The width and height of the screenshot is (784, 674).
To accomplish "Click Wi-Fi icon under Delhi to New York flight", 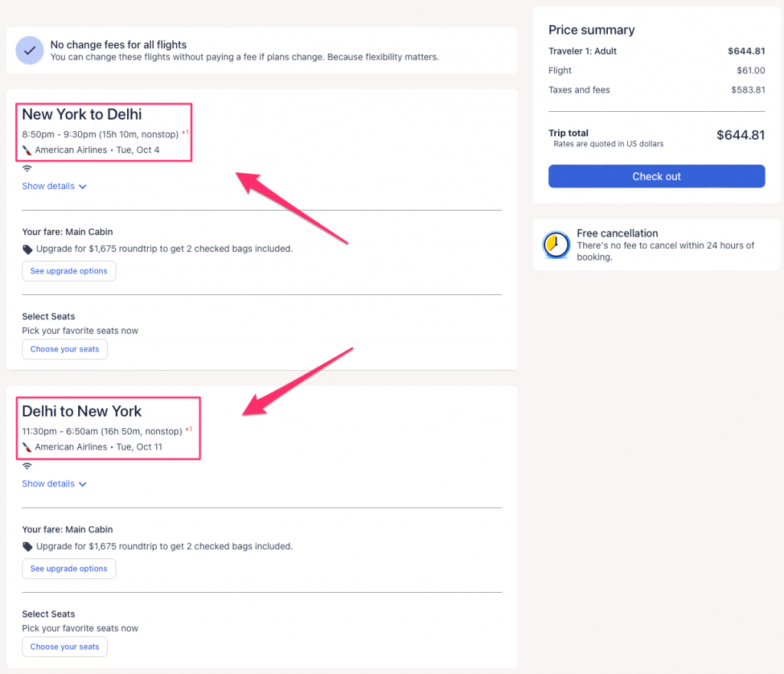I will coord(27,466).
